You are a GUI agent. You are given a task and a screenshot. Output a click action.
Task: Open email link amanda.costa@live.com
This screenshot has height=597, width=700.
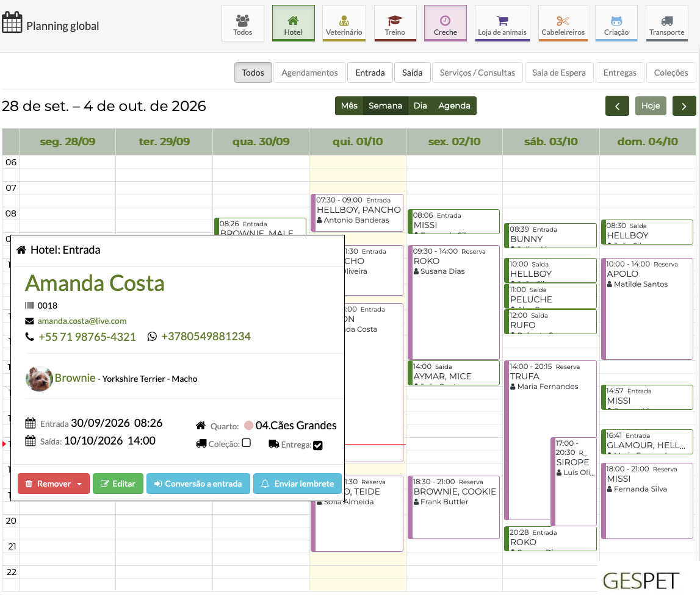tap(82, 321)
